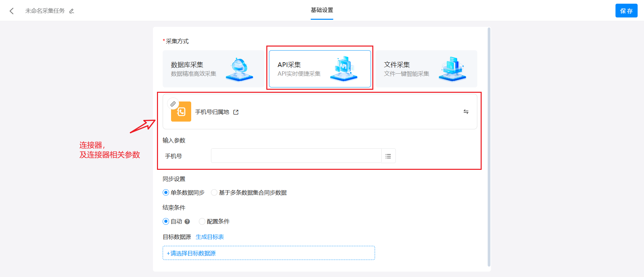
Task: Choose 配置条件 end condition radio
Action: tap(202, 221)
